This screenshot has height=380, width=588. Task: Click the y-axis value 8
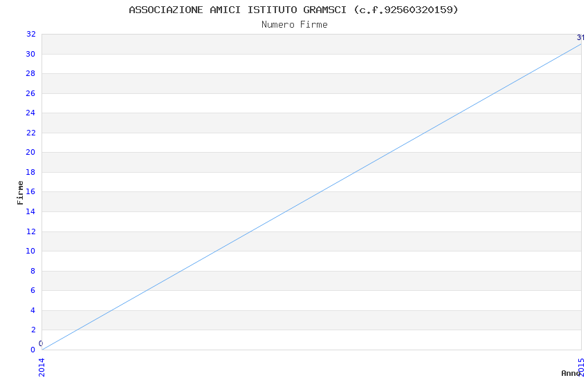tap(33, 271)
